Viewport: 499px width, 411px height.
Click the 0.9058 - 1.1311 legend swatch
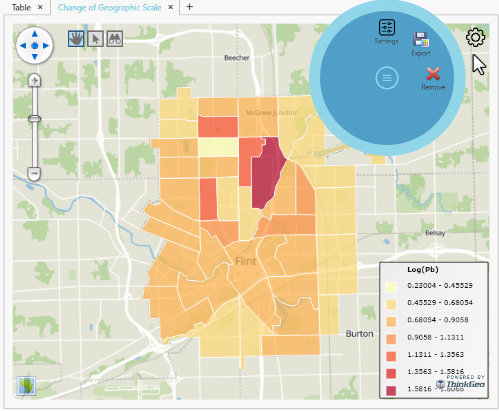pos(391,339)
